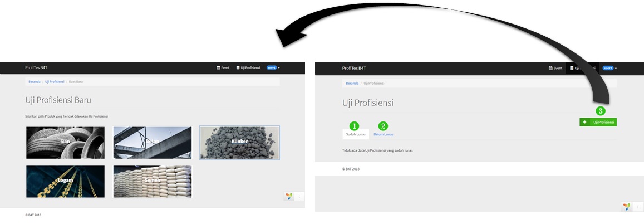The width and height of the screenshot is (644, 224).
Task: Click Beranda breadcrumb on the left screen
Action: point(35,82)
